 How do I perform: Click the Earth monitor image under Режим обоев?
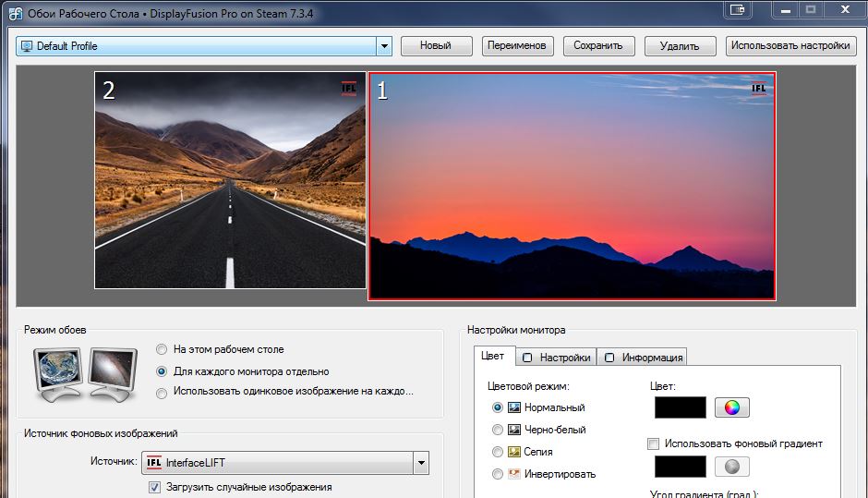59,375
